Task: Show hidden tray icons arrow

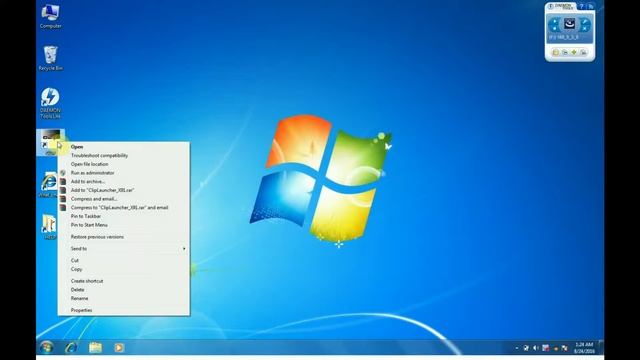Action: tap(517, 348)
